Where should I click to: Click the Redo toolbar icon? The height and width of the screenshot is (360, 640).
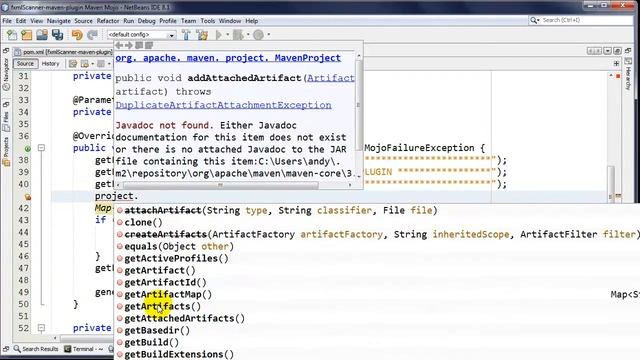pyautogui.click(x=92, y=35)
